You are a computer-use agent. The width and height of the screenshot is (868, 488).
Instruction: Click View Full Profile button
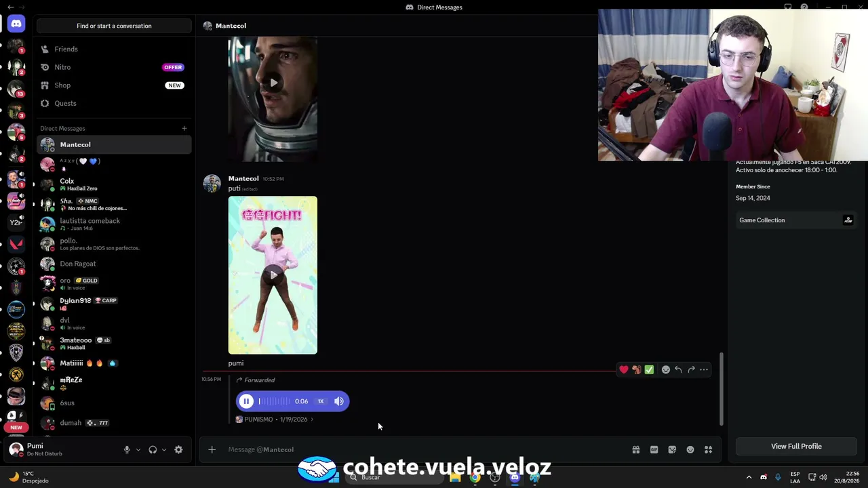coord(796,446)
